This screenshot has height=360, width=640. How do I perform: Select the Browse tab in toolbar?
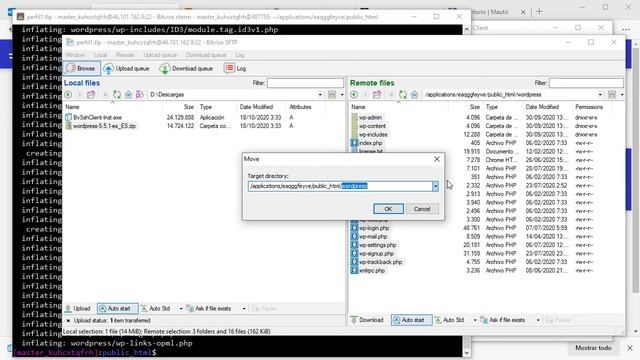(x=81, y=69)
